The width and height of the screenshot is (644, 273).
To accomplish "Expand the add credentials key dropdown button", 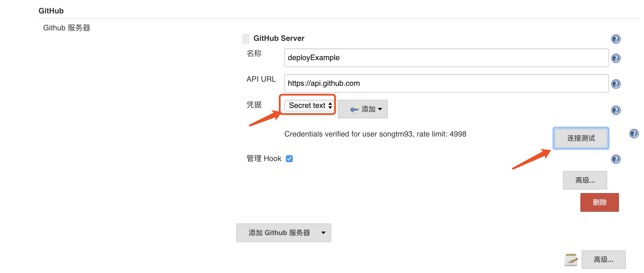I will click(363, 109).
